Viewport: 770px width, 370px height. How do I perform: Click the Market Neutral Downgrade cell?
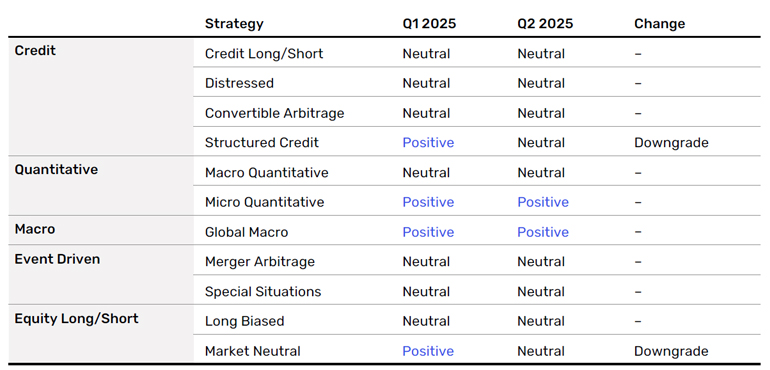tap(671, 351)
